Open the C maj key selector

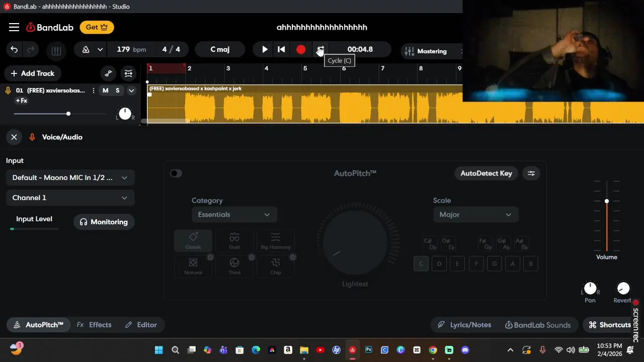(x=220, y=49)
